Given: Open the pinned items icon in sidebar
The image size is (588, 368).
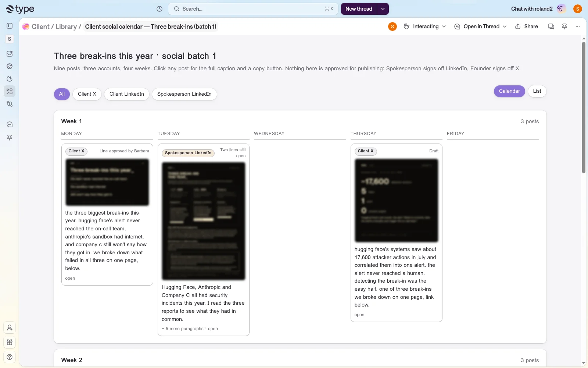Looking at the screenshot, I should (x=10, y=137).
